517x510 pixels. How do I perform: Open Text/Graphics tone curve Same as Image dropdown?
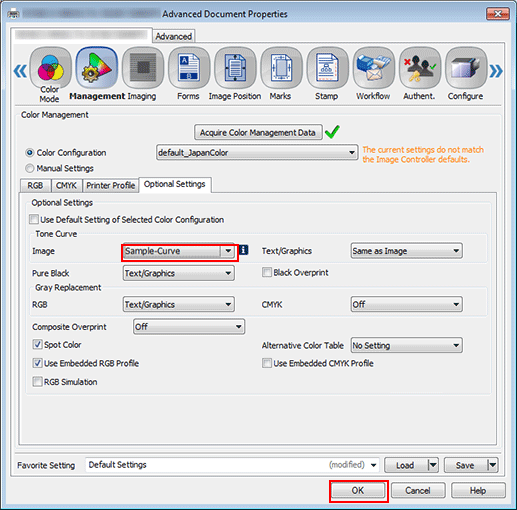[x=406, y=251]
